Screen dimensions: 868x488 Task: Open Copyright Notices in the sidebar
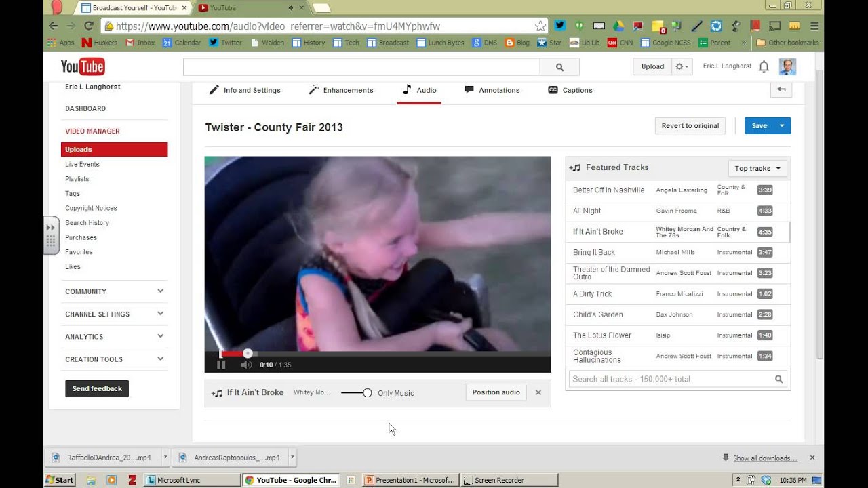click(x=91, y=208)
